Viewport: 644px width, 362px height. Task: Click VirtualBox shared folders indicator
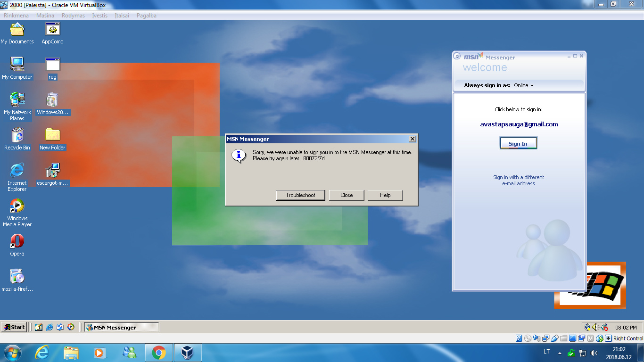point(563,338)
